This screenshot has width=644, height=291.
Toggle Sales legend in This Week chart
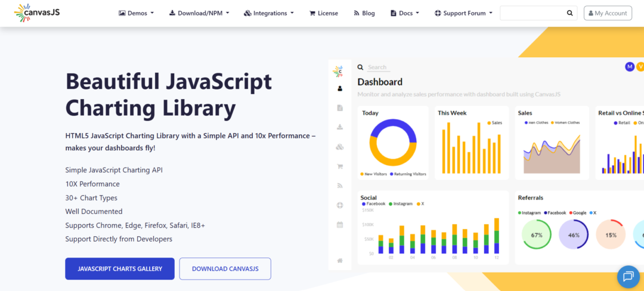pos(495,123)
